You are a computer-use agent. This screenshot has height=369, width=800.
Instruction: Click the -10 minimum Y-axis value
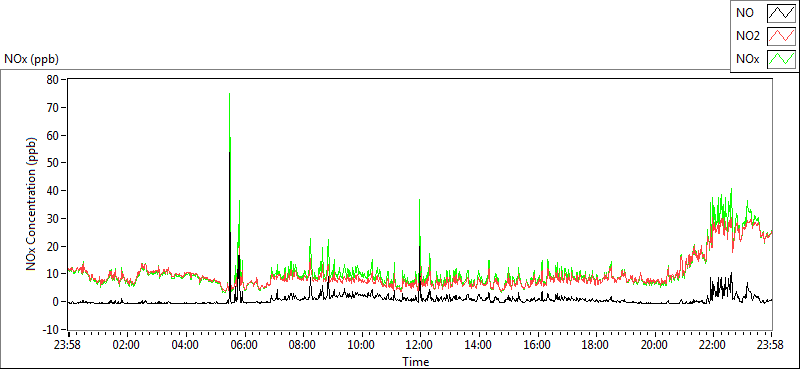pyautogui.click(x=50, y=329)
